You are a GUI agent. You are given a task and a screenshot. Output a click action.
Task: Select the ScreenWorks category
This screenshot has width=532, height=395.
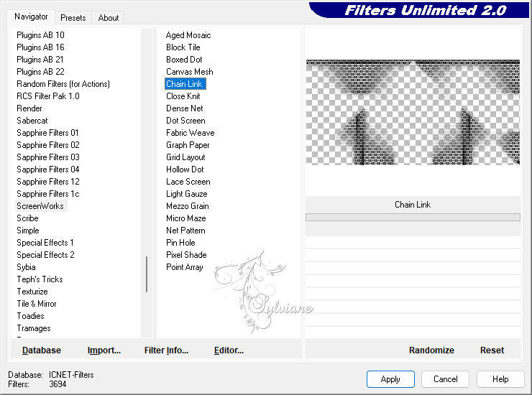tap(41, 206)
